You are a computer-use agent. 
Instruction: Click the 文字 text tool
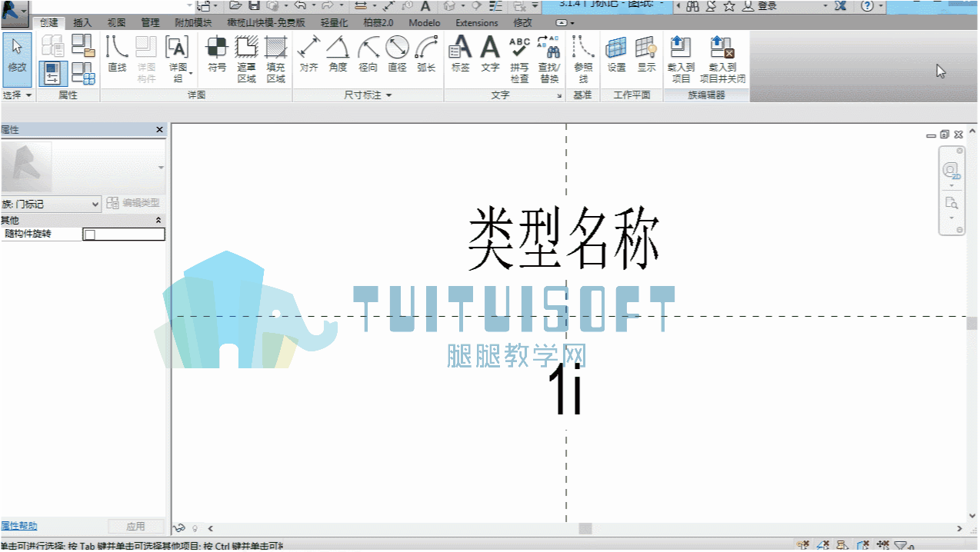click(x=490, y=54)
